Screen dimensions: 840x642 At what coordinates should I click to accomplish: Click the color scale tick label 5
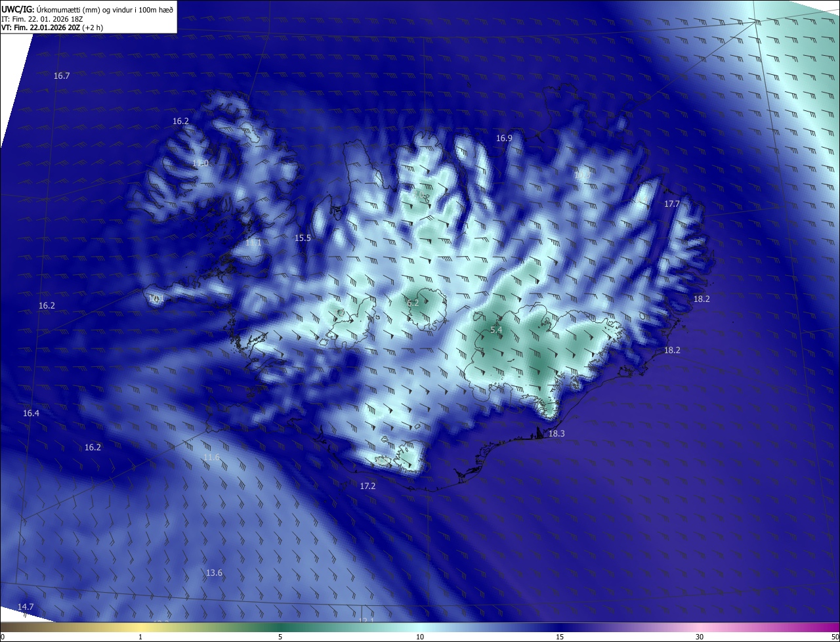[x=280, y=637]
